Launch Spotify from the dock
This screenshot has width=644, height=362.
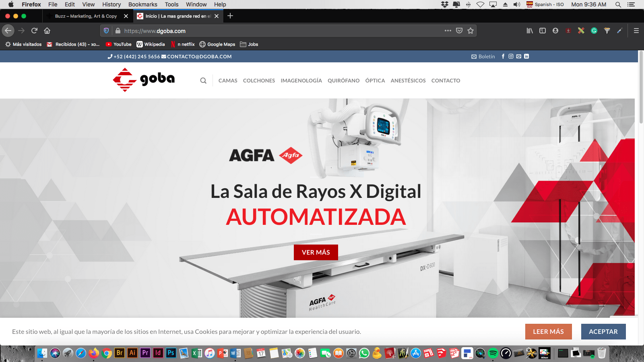493,353
